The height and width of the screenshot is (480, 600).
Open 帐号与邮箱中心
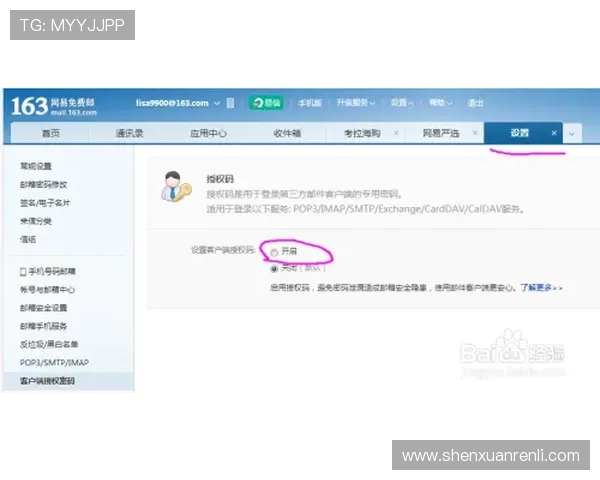click(47, 290)
